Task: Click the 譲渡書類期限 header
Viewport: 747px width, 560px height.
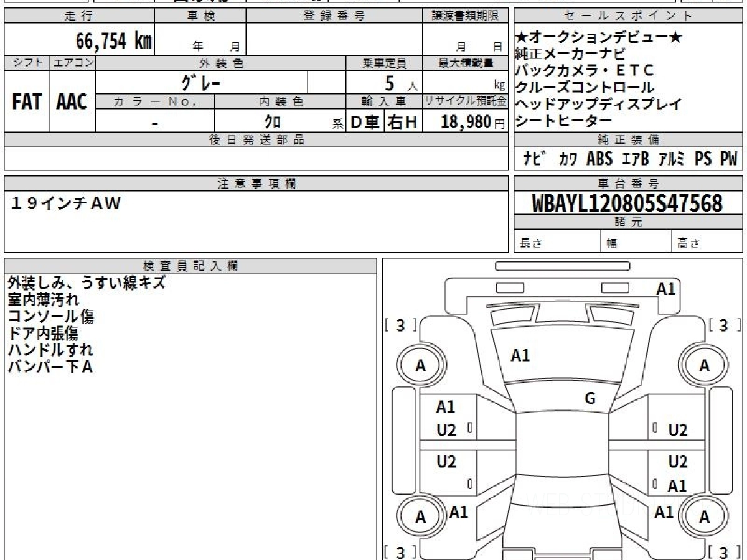Action: (x=466, y=16)
